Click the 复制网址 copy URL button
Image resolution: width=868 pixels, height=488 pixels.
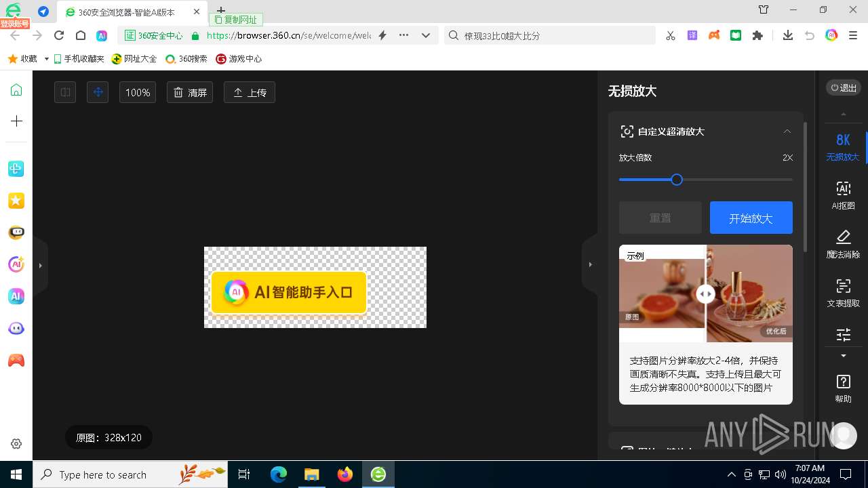[x=236, y=20]
